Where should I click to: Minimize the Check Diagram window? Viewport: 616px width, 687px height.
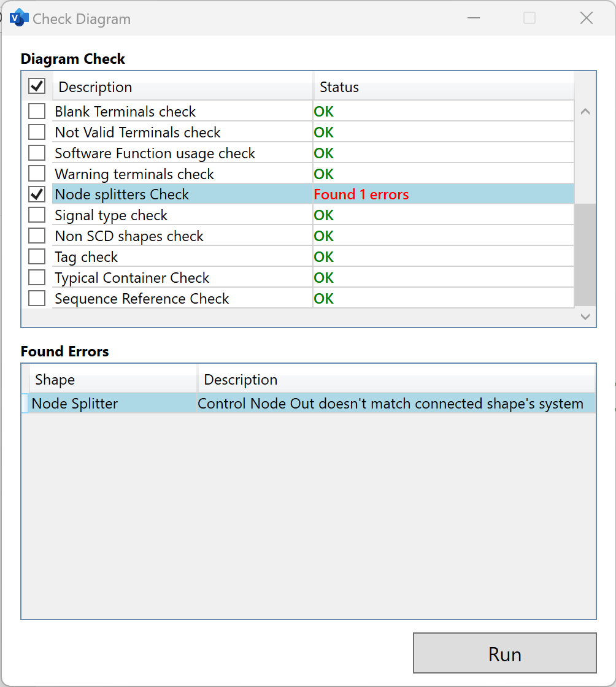coord(474,18)
